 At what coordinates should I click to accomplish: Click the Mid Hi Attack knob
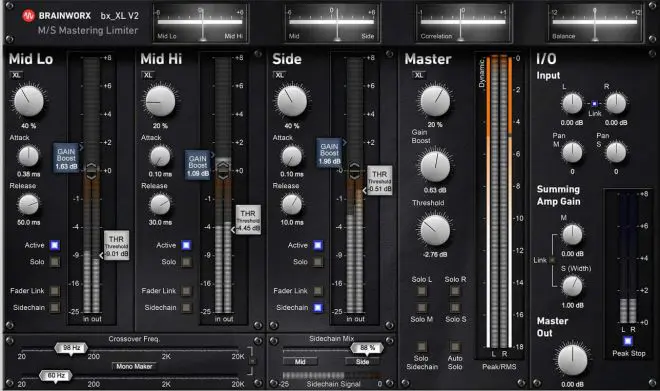(x=160, y=156)
